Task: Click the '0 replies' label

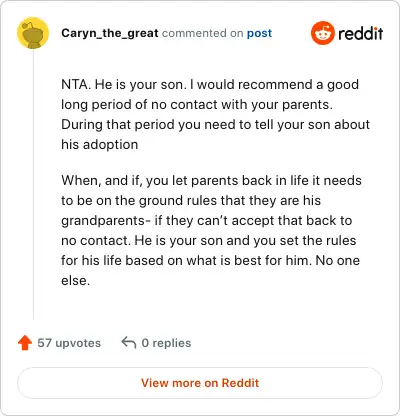Action: (166, 343)
